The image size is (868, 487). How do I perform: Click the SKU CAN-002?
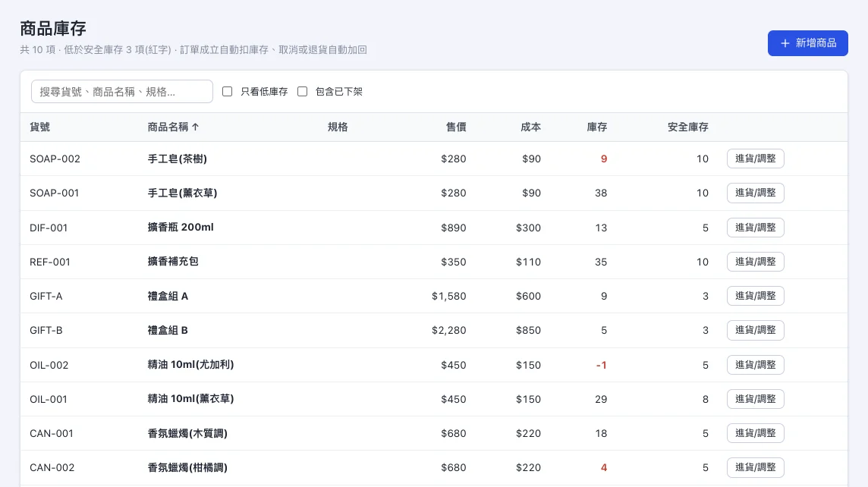[52, 467]
